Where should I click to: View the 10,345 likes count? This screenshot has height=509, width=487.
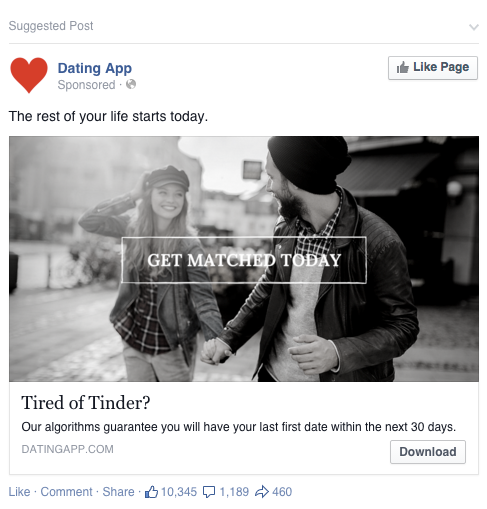(x=179, y=492)
